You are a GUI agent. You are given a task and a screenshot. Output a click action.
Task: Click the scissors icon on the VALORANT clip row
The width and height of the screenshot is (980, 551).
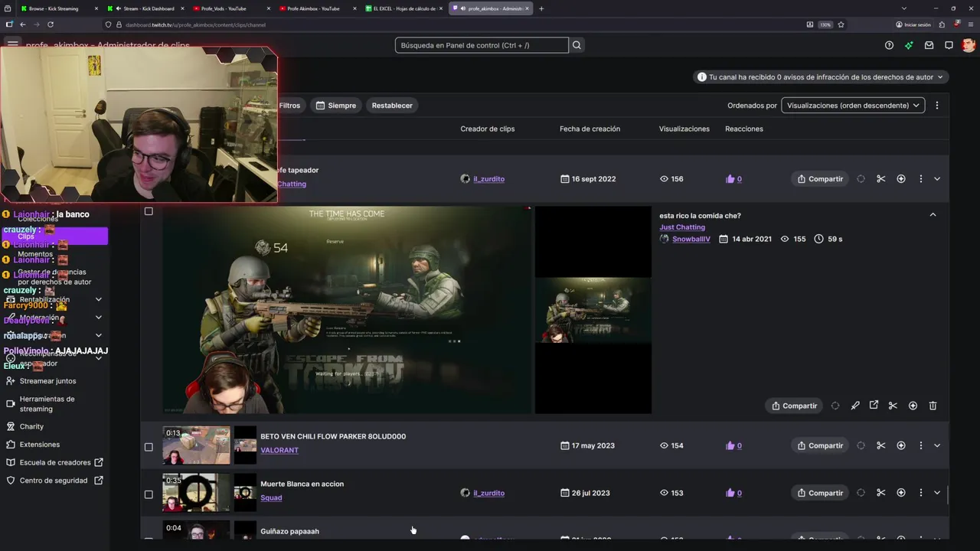coord(880,445)
